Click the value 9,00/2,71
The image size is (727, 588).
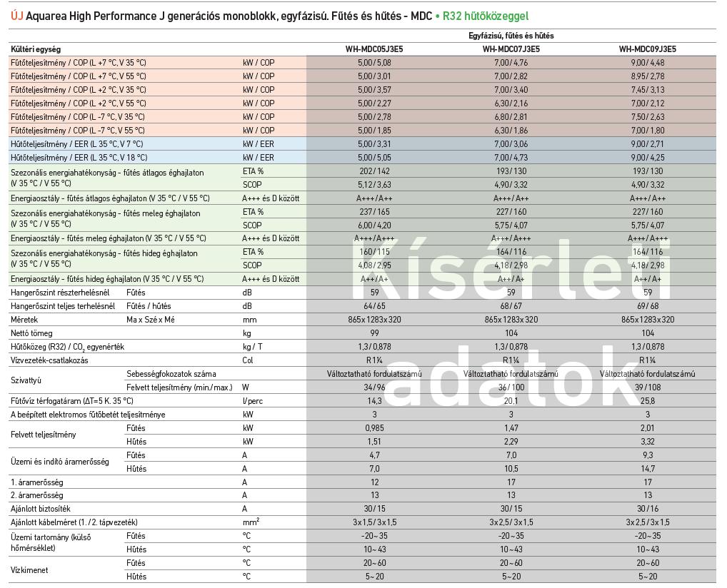click(x=648, y=144)
